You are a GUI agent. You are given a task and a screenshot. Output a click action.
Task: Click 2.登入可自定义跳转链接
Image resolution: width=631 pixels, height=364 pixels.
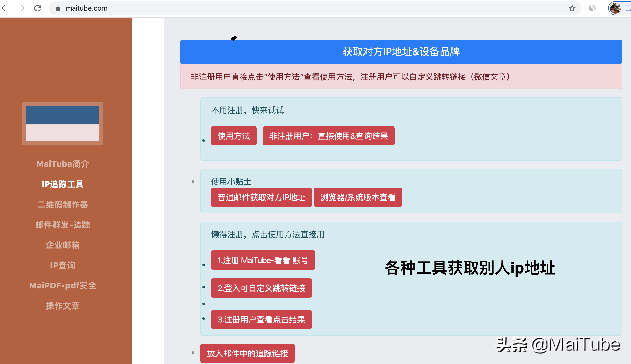[261, 288]
